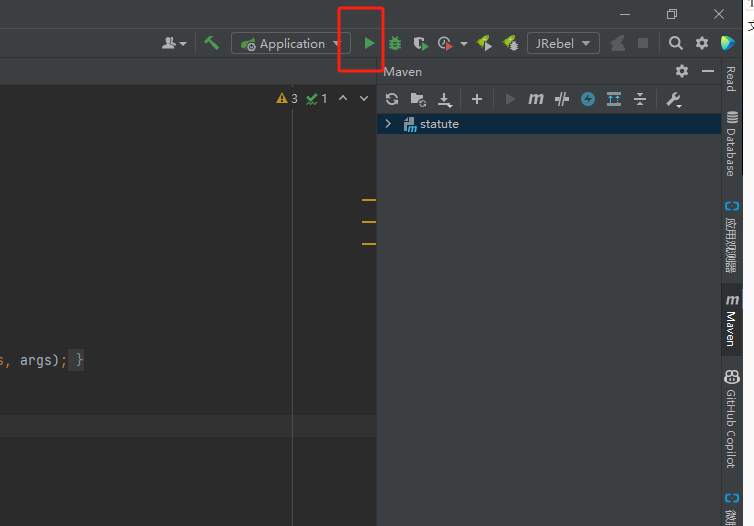Execute Maven goal with the m icon

pos(536,99)
